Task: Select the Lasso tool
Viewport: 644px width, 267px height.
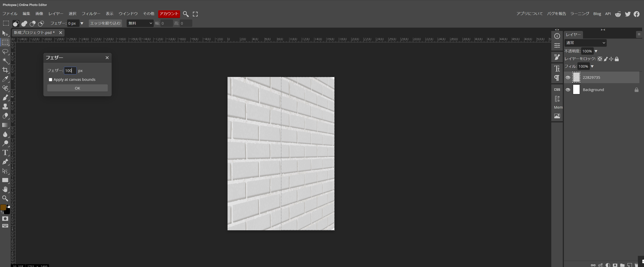Action: click(5, 52)
